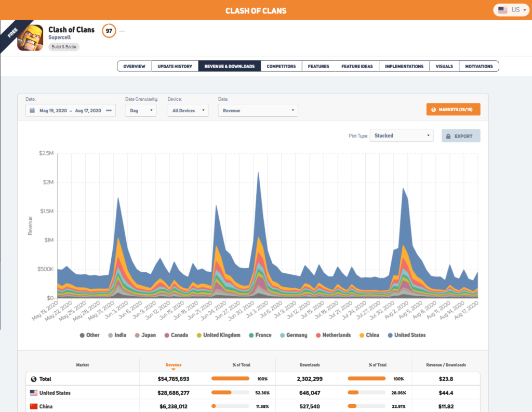532x412 pixels.
Task: Toggle India series in chart legend
Action: click(x=117, y=335)
